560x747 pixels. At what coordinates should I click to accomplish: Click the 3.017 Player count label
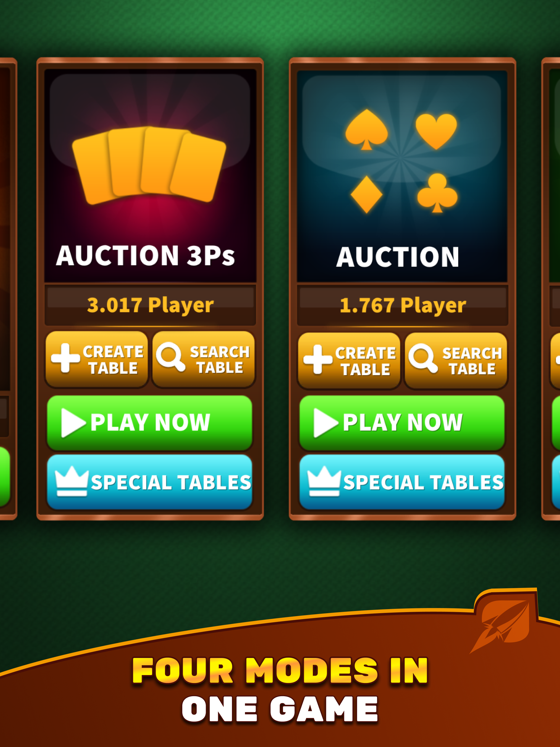click(x=150, y=305)
